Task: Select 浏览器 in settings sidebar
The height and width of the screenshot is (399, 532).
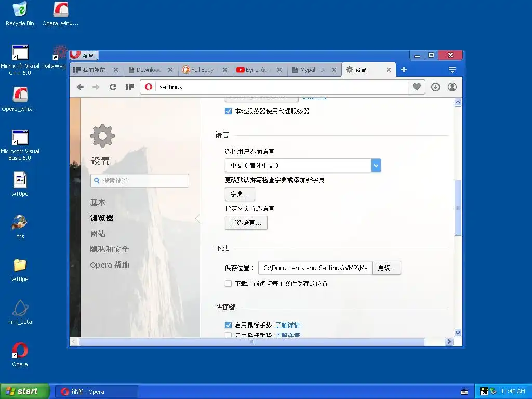Action: [102, 218]
